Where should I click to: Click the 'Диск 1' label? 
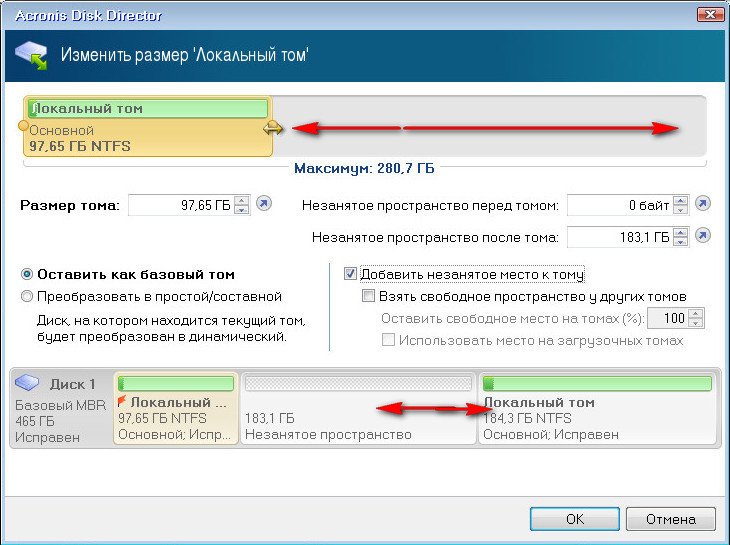(73, 384)
